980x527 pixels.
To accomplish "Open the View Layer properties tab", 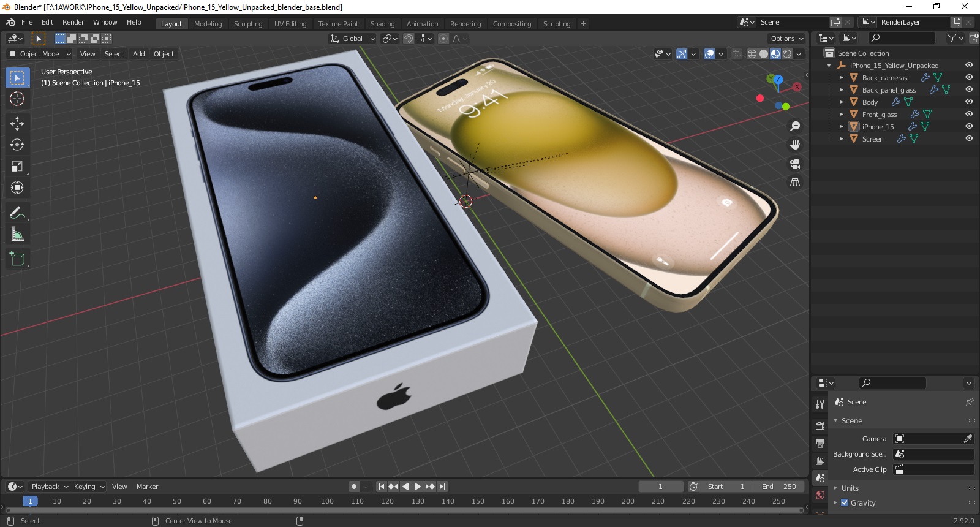I will [820, 460].
